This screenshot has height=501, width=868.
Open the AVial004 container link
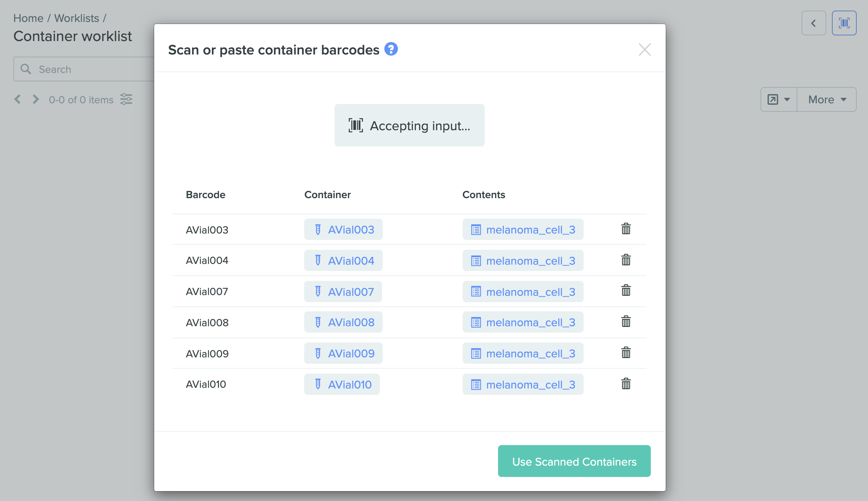tap(343, 261)
